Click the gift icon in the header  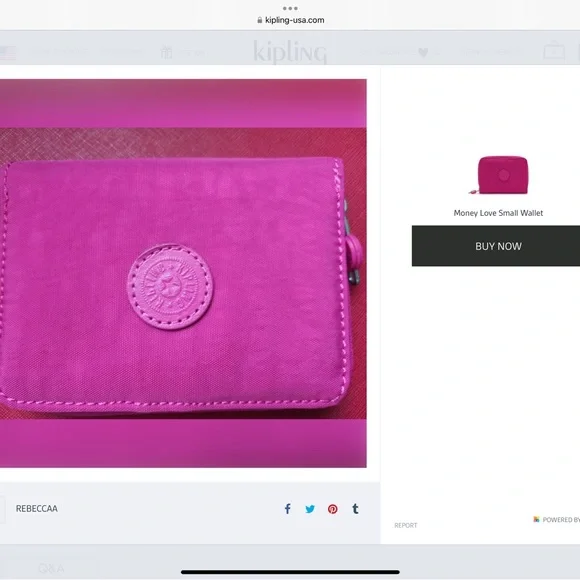point(166,52)
